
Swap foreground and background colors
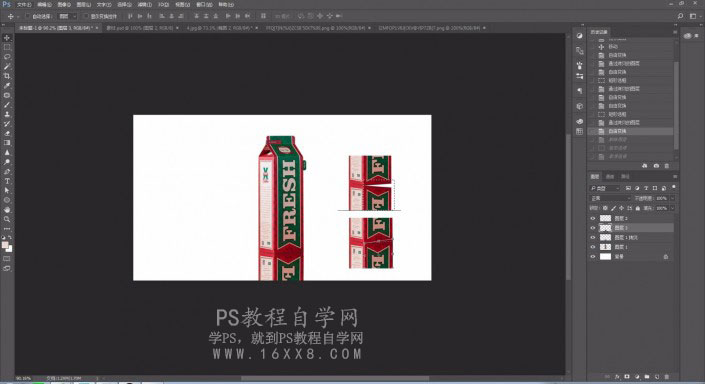tap(10, 238)
